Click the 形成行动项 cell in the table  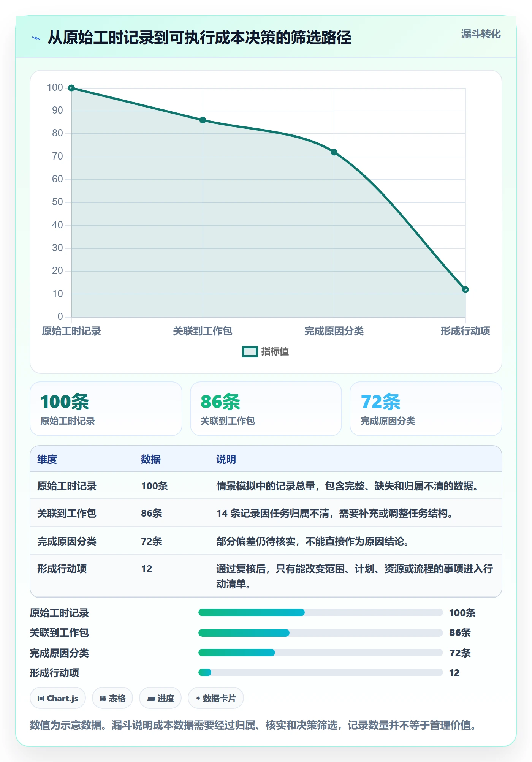pyautogui.click(x=62, y=569)
